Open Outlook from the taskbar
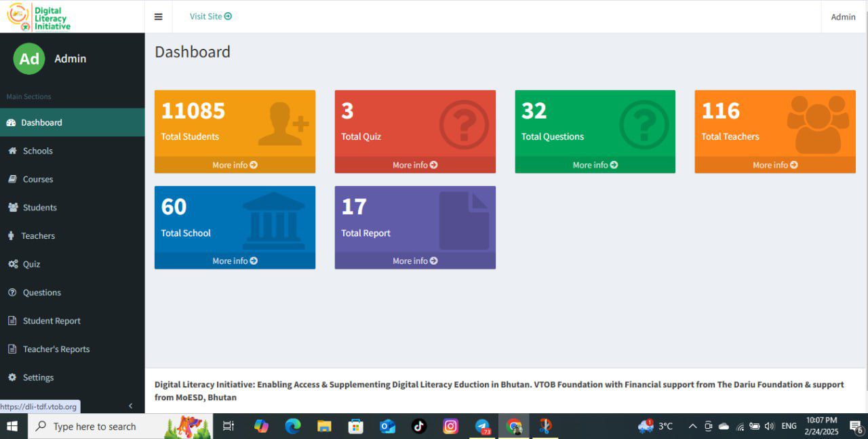The image size is (868, 439). tap(387, 426)
